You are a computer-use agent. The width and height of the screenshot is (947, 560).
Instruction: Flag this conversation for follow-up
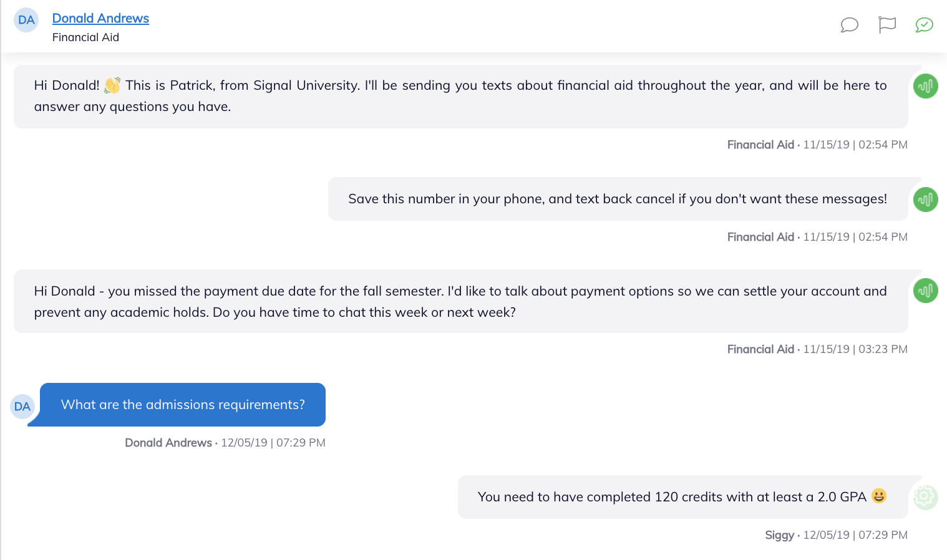click(x=886, y=25)
